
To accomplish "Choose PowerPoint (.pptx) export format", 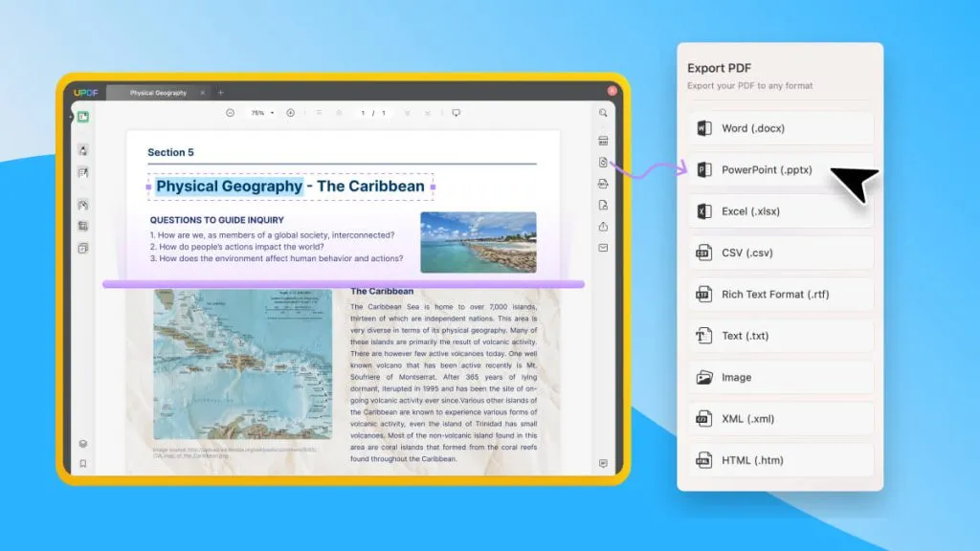I will (x=781, y=170).
